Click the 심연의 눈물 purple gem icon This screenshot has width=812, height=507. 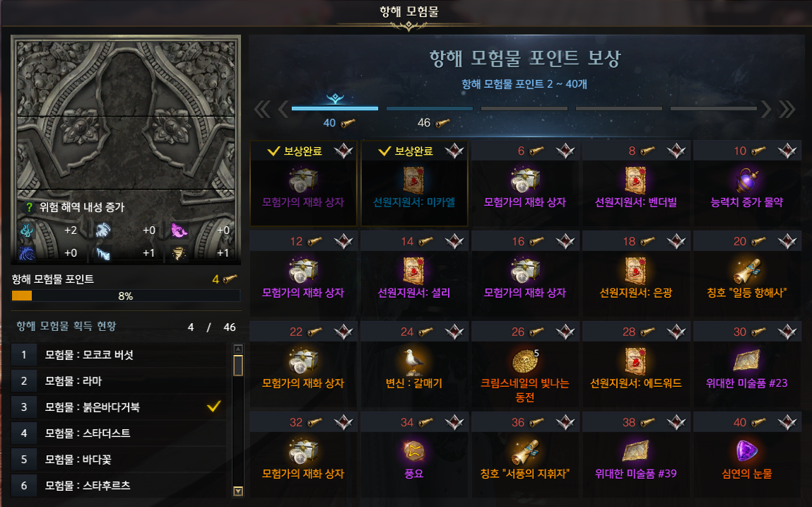pos(747,451)
